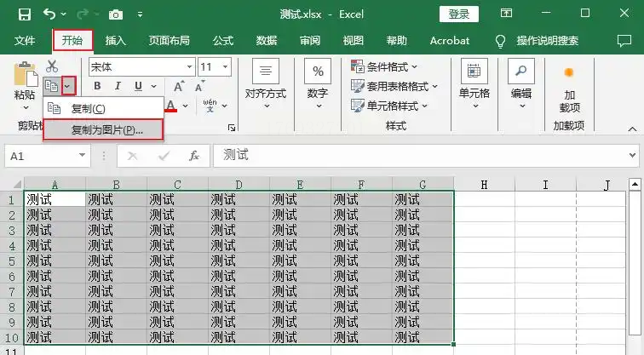Toggle Italic formatting
Viewport: 644px width, 355px height.
tap(118, 86)
